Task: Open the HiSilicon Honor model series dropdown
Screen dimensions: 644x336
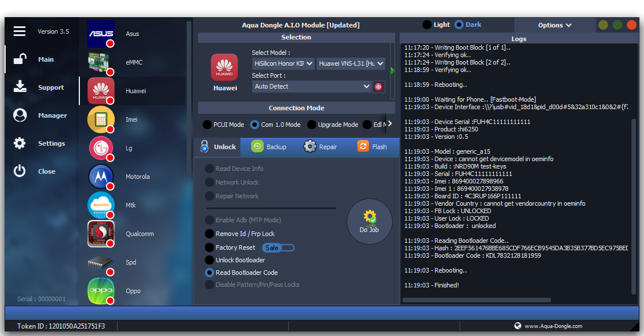Action: (x=283, y=63)
